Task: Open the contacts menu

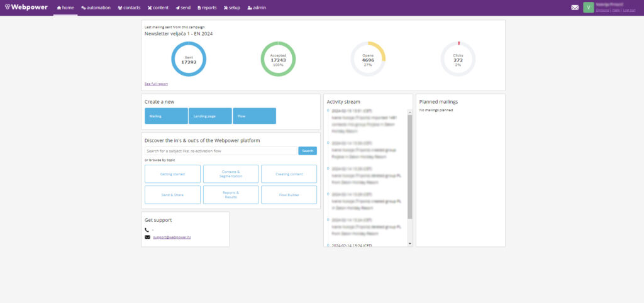Action: 129,8
